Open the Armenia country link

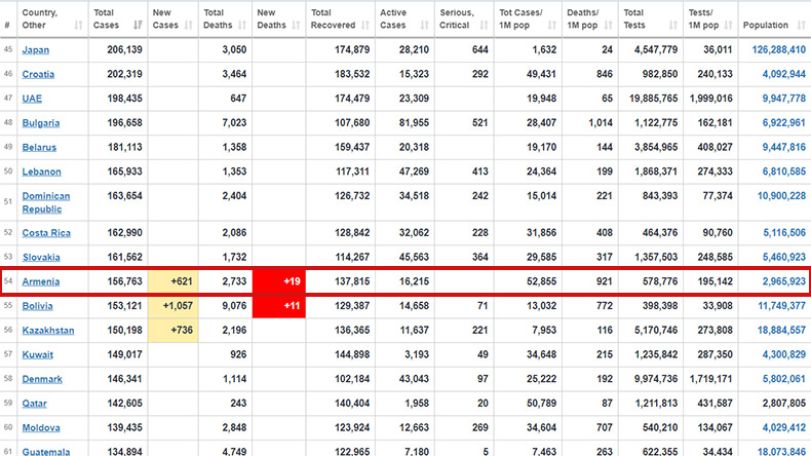[41, 281]
